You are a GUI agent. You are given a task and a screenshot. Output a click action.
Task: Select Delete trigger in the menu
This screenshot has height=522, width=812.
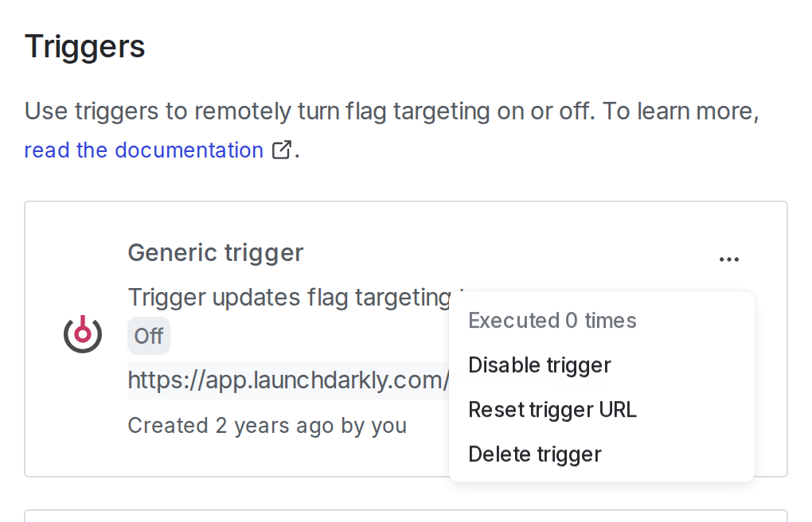click(x=535, y=454)
